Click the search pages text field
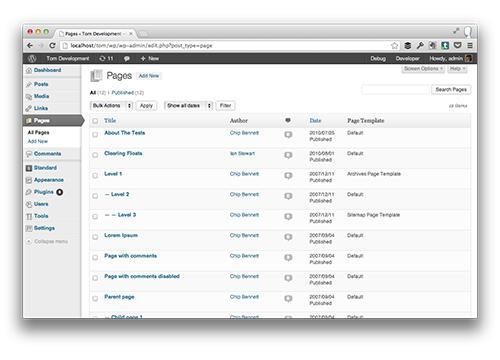The width and height of the screenshot is (500, 360). (x=395, y=89)
